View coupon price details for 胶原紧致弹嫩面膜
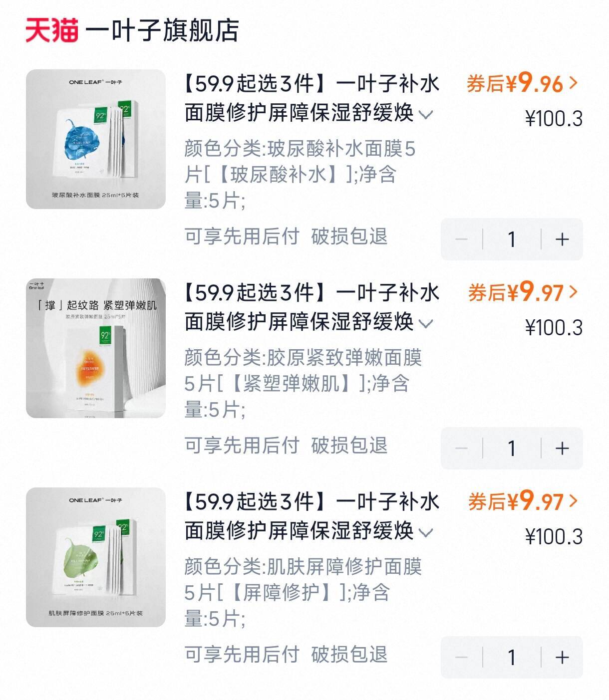Screen dimensions: 609x700 point(522,292)
